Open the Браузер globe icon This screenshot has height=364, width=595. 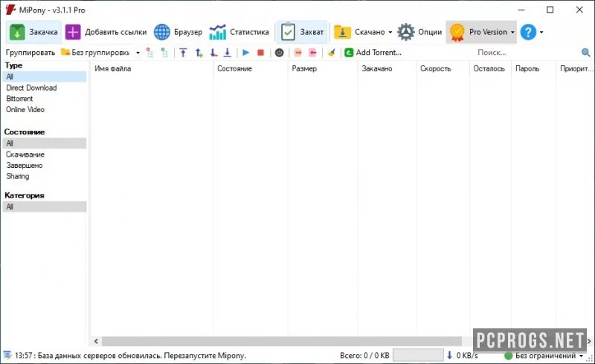click(x=162, y=32)
